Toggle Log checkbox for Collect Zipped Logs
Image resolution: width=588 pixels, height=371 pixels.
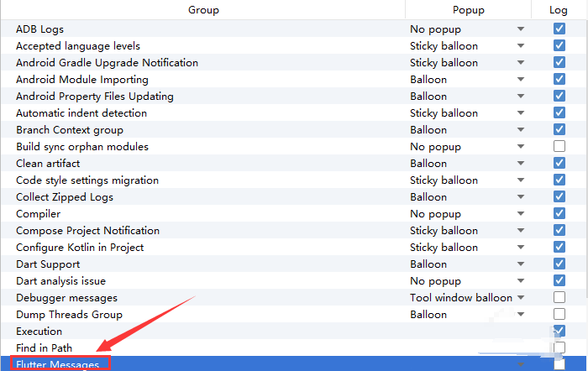559,196
